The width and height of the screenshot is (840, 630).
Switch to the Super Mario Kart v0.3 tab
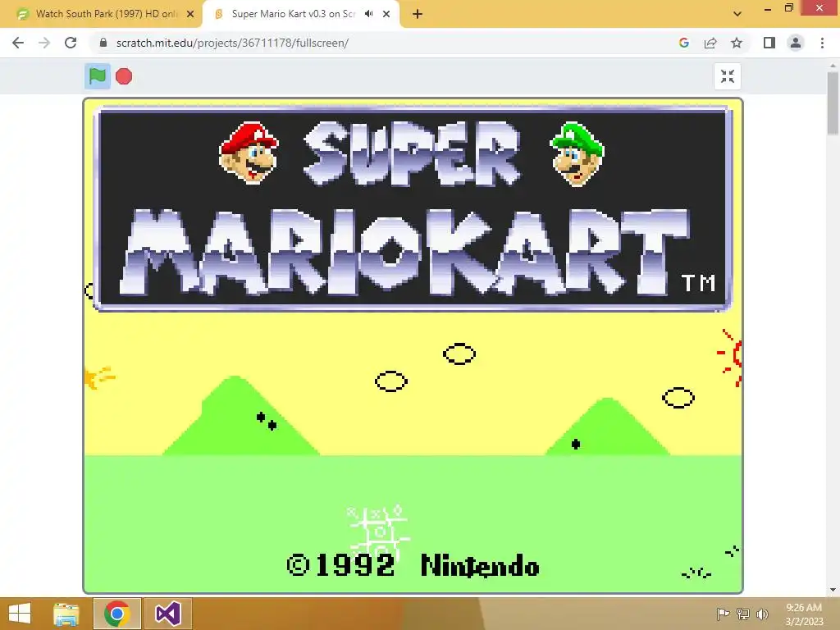[x=293, y=14]
